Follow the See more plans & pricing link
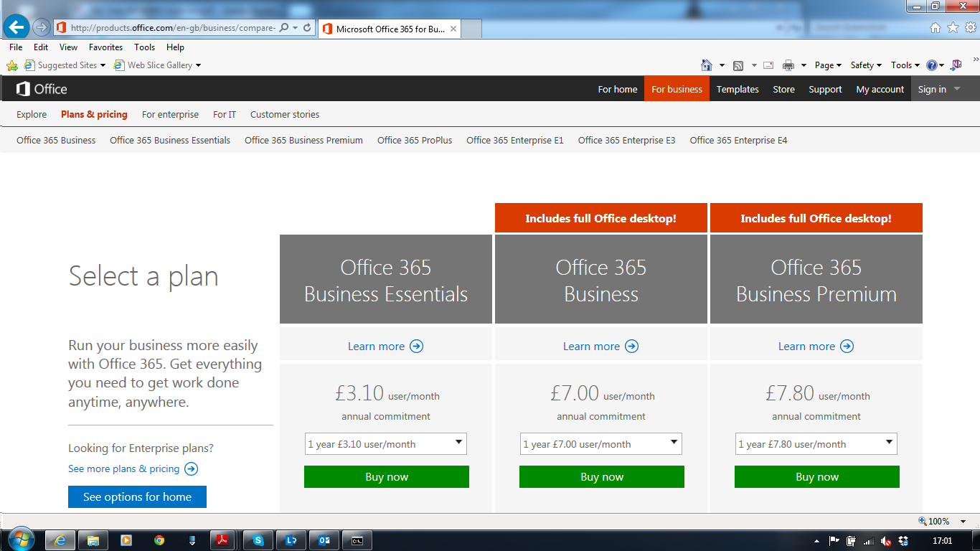 click(x=133, y=468)
